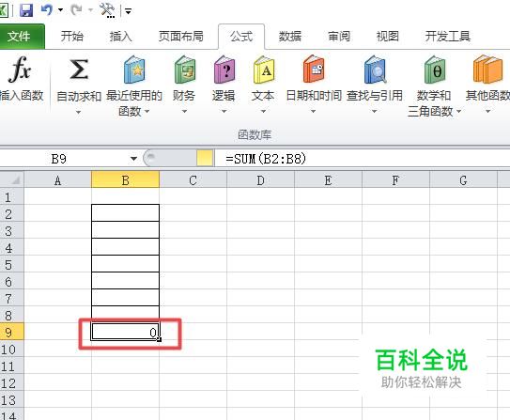Expand the 其他函数 dropdown arrow
The image size is (510, 420).
pos(487,112)
